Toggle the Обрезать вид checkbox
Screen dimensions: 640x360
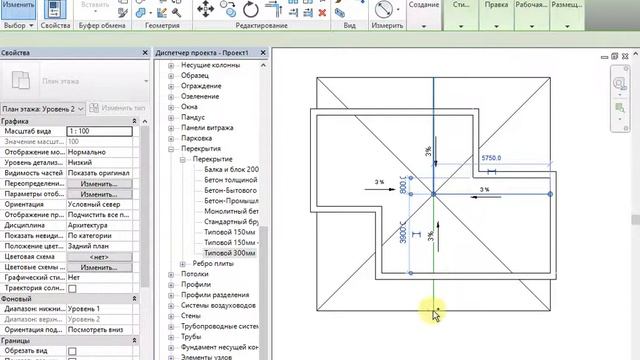[72, 351]
